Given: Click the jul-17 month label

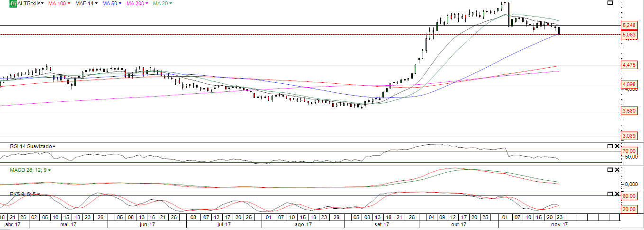Looking at the screenshot, I should [x=224, y=225].
